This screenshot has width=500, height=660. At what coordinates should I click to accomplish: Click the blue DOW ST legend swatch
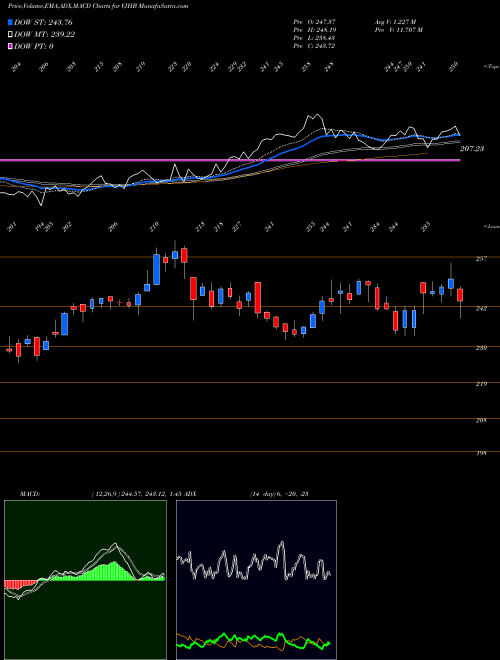(10, 22)
